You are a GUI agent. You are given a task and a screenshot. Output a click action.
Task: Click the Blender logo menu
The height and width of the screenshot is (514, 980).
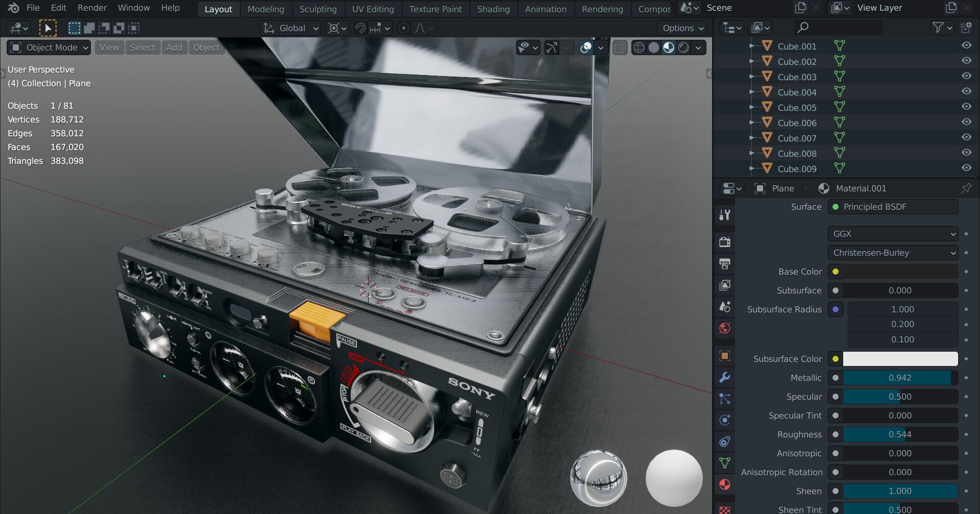click(x=13, y=8)
